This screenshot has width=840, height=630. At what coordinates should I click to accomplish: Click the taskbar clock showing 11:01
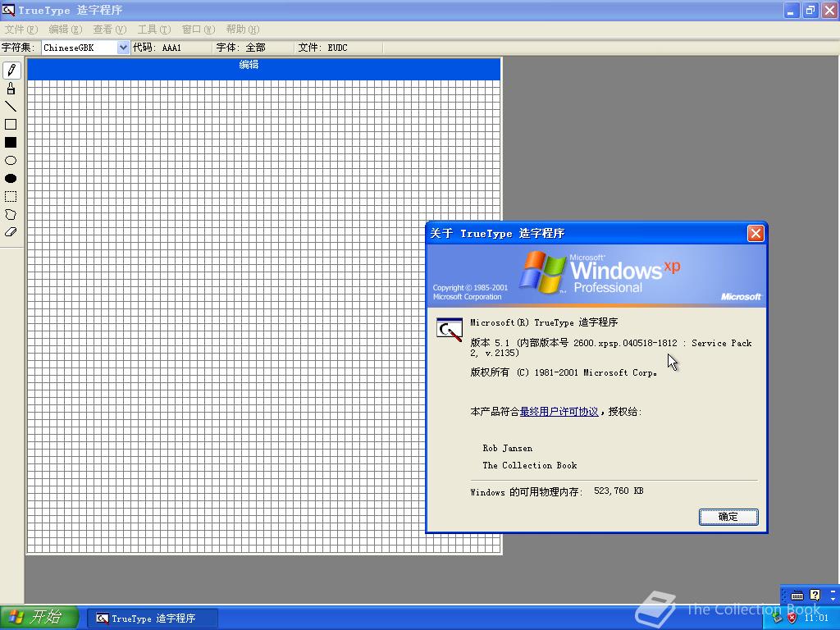816,618
